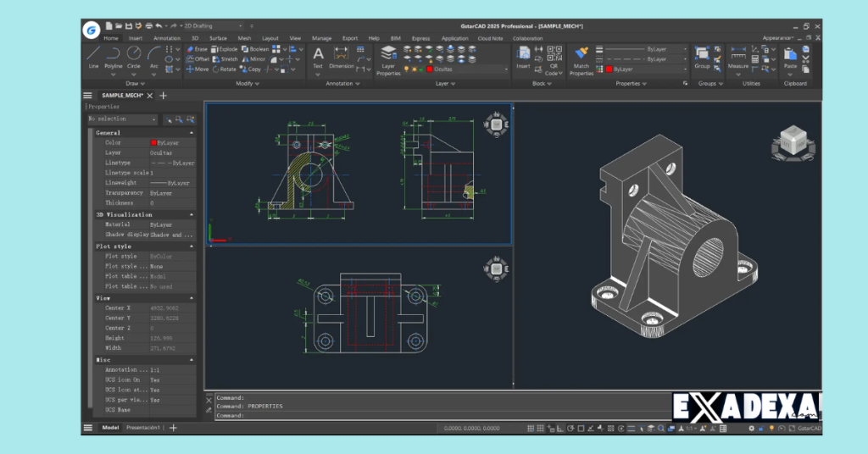Choose the Move tool

[x=198, y=69]
